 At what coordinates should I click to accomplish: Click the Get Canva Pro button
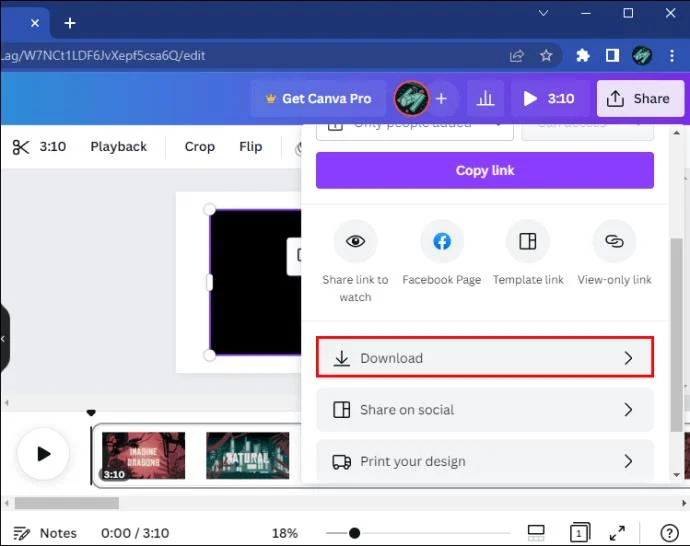pos(319,99)
